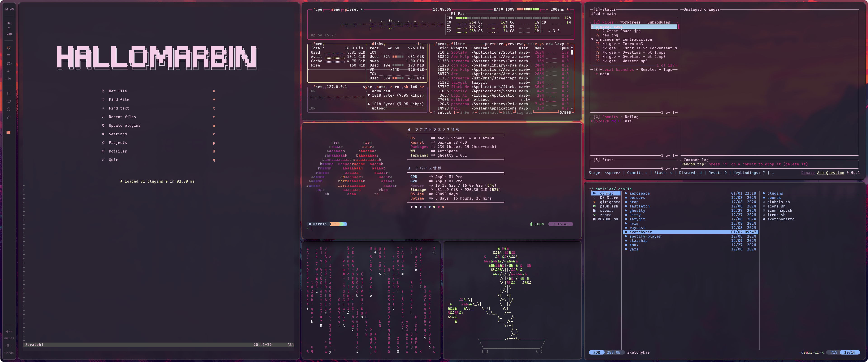868x362 pixels.
Task: Click the orange app icon in sidebar
Action: click(x=8, y=132)
